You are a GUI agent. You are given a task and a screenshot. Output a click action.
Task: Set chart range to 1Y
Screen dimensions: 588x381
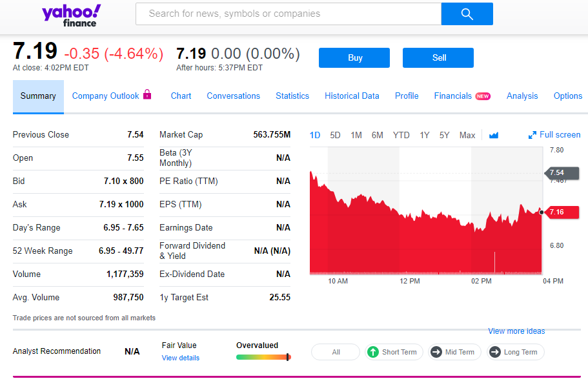click(424, 135)
